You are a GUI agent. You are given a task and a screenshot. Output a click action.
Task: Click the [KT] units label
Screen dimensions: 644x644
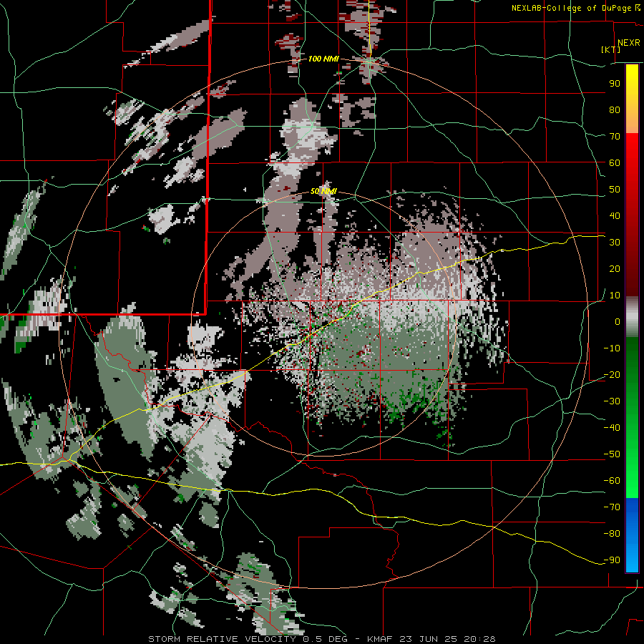click(611, 49)
